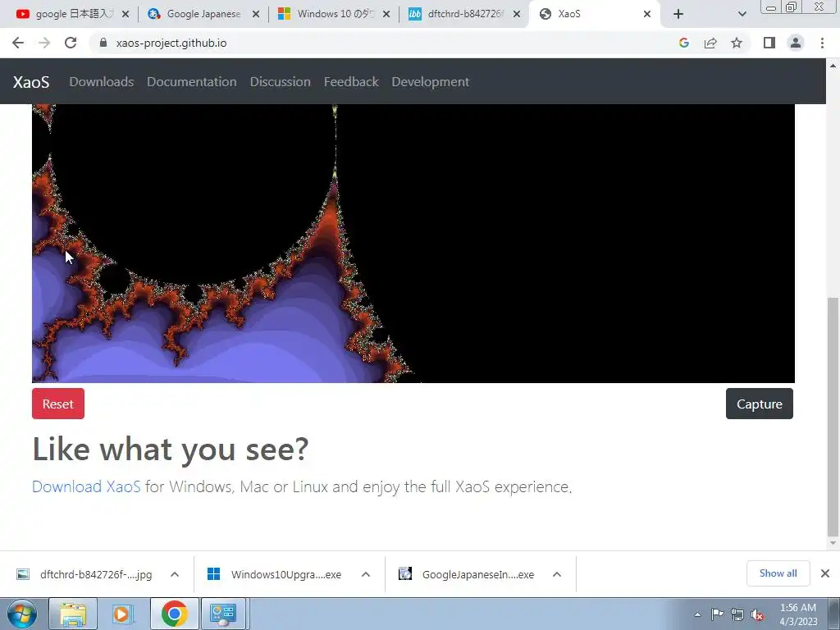Bookmark this page with the star
Image resolution: width=840 pixels, height=630 pixels.
737,43
